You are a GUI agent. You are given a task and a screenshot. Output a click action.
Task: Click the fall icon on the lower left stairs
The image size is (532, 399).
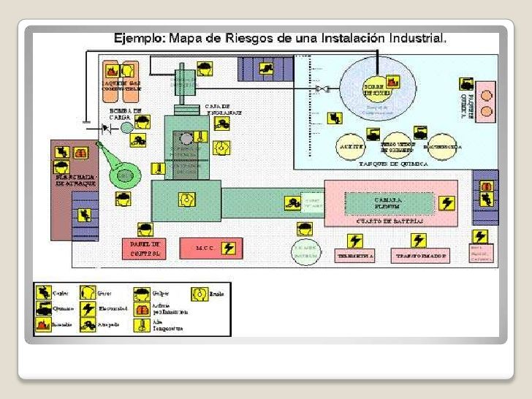coord(85,215)
